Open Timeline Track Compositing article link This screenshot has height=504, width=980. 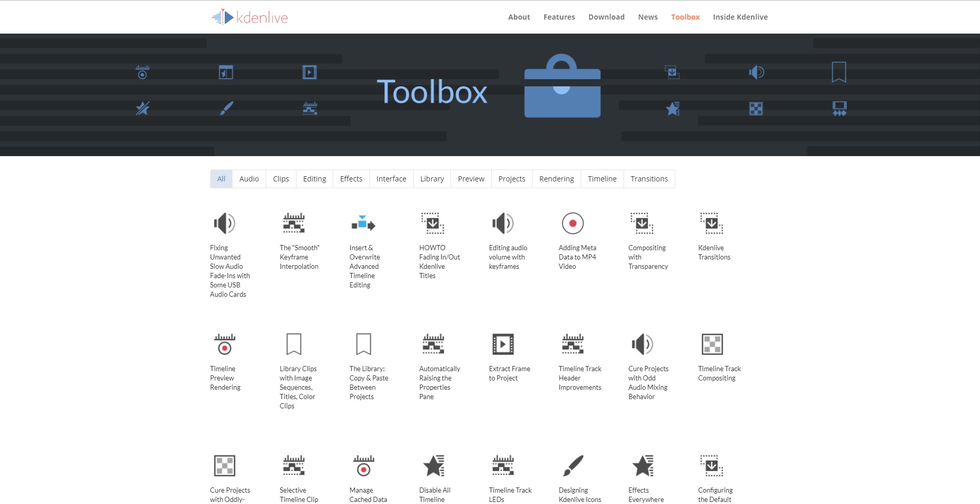720,373
